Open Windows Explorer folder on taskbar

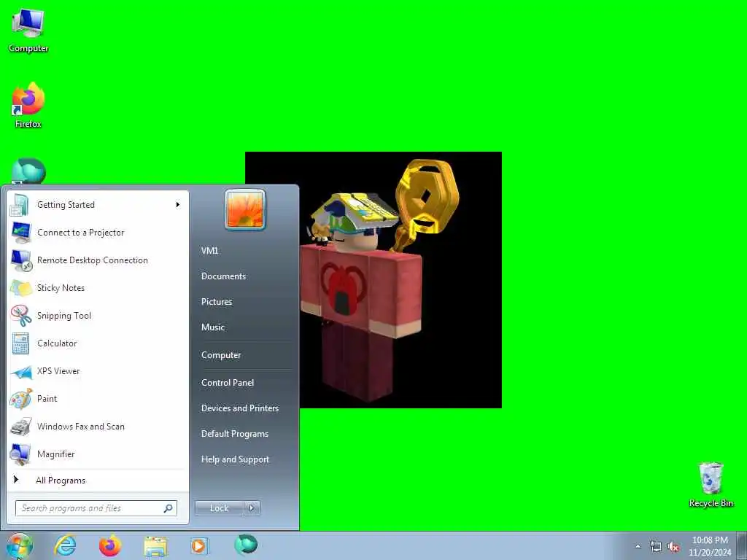(155, 546)
